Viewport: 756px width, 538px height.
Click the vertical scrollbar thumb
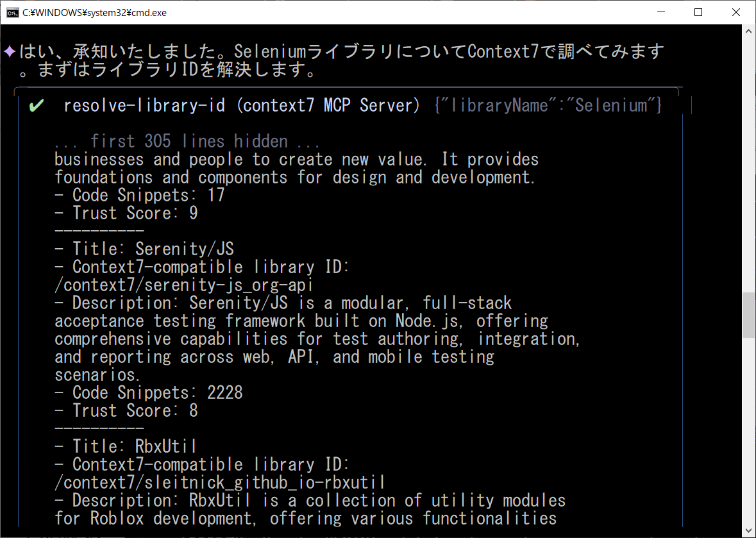(x=749, y=315)
